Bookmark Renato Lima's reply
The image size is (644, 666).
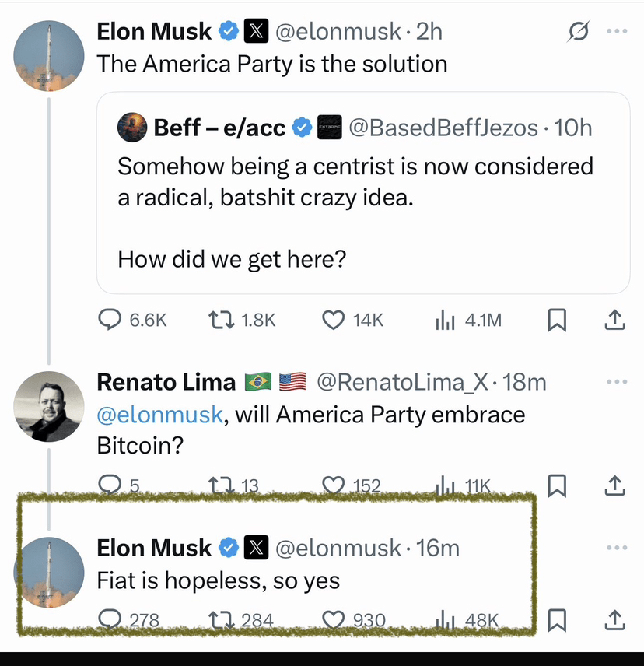coord(557,486)
